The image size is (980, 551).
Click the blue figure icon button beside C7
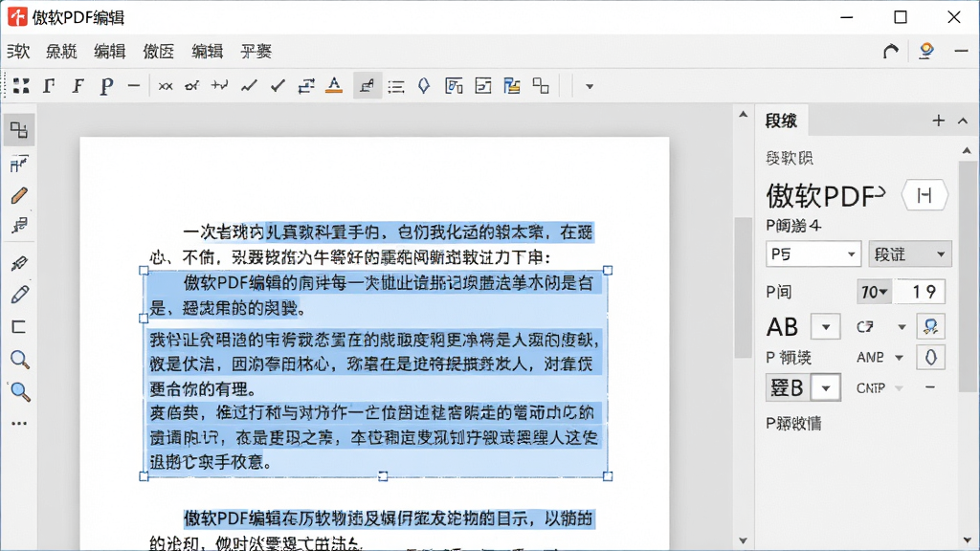[930, 326]
